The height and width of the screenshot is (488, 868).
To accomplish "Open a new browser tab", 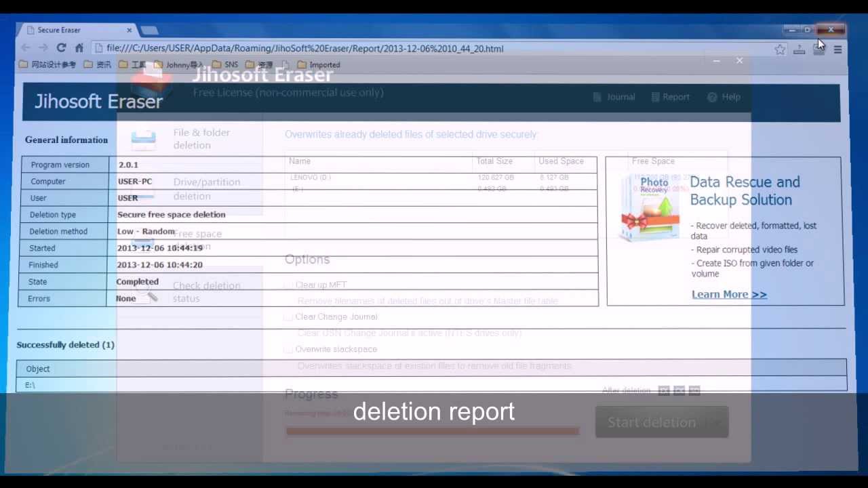I will pos(149,30).
